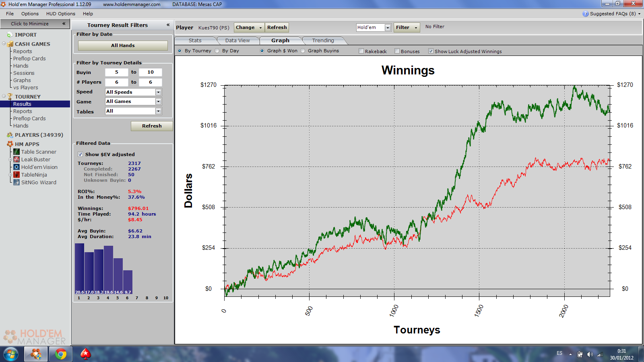Click the volume speaker tray icon
The width and height of the screenshot is (644, 362).
590,354
